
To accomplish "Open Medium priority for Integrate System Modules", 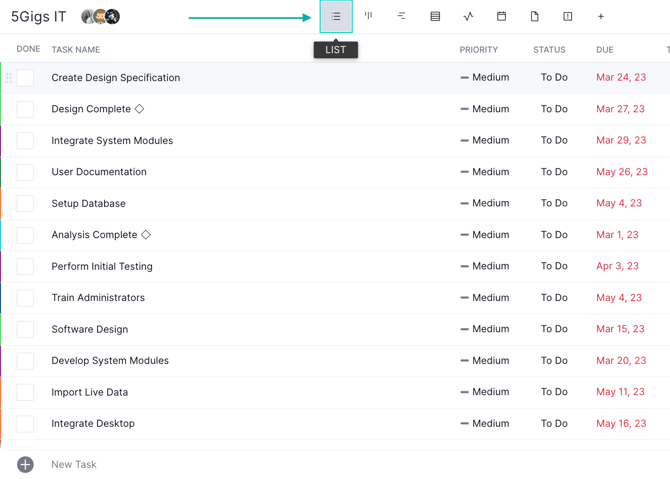I will [485, 140].
